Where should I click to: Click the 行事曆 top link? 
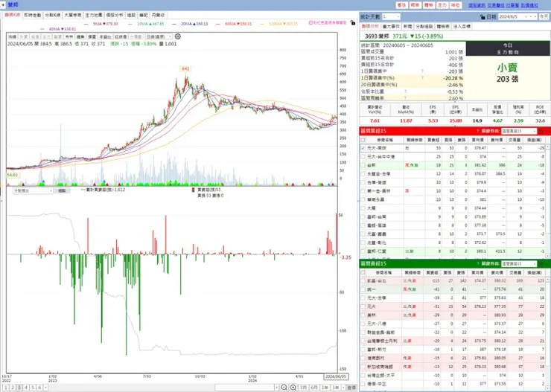click(x=512, y=5)
